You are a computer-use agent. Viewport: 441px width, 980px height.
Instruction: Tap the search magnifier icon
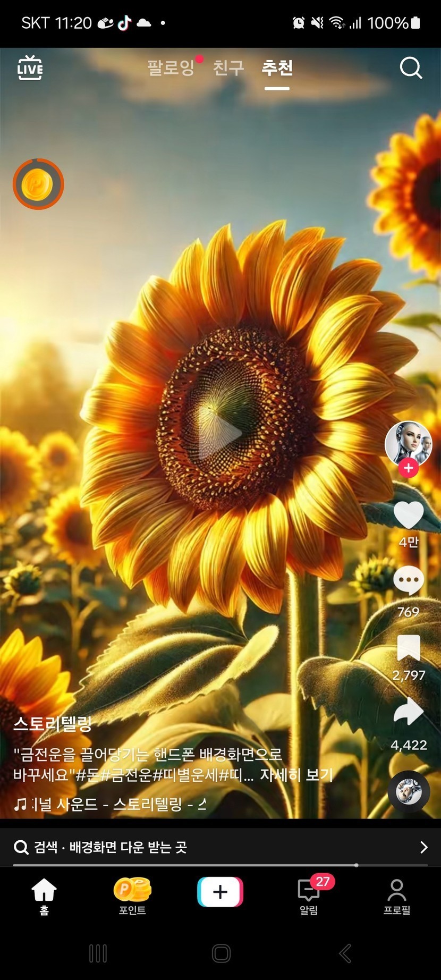click(x=410, y=68)
